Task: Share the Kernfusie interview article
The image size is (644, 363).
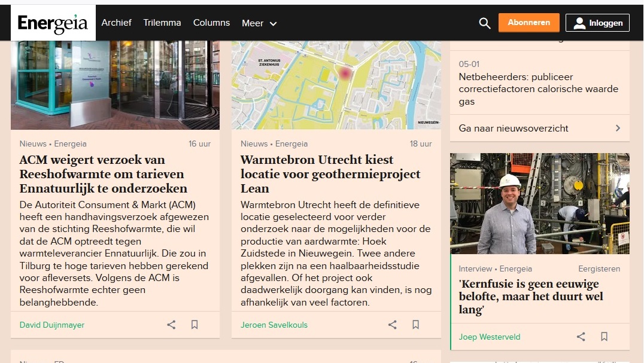Action: tap(581, 337)
